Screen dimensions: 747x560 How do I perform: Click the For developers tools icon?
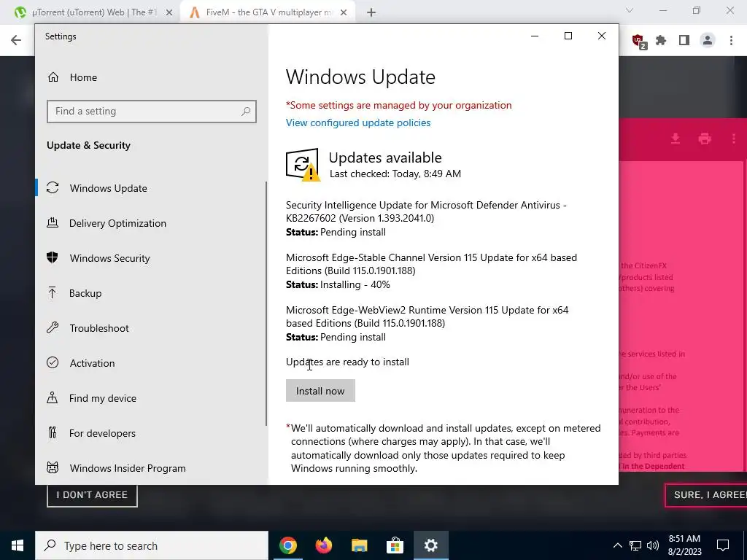(53, 433)
